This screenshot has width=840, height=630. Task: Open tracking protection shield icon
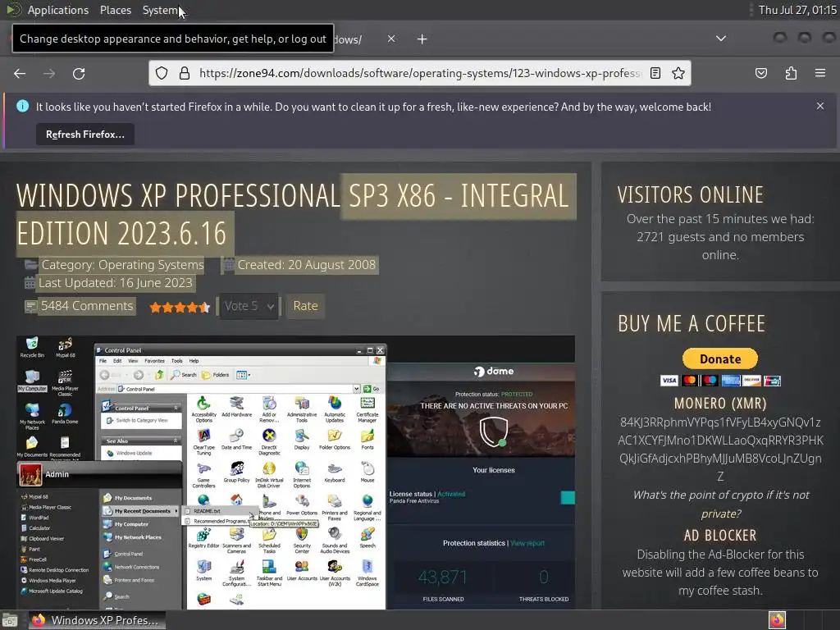162,73
